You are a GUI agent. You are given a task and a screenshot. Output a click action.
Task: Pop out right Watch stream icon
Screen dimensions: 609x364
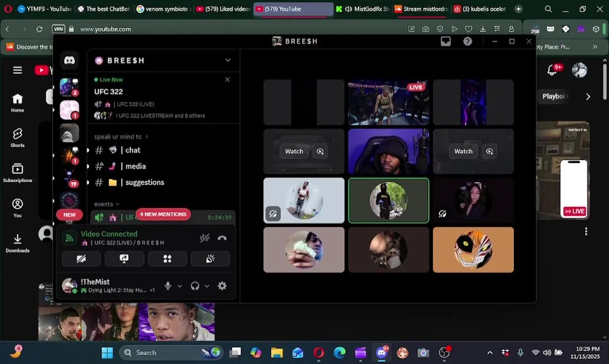click(x=490, y=151)
